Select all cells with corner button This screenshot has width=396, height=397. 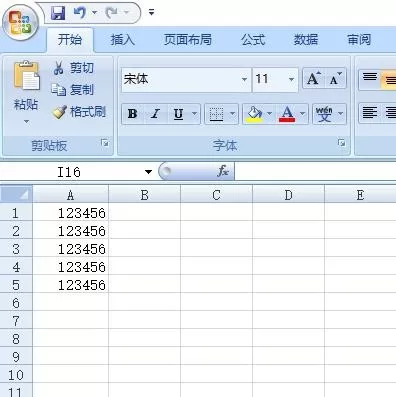[16, 194]
